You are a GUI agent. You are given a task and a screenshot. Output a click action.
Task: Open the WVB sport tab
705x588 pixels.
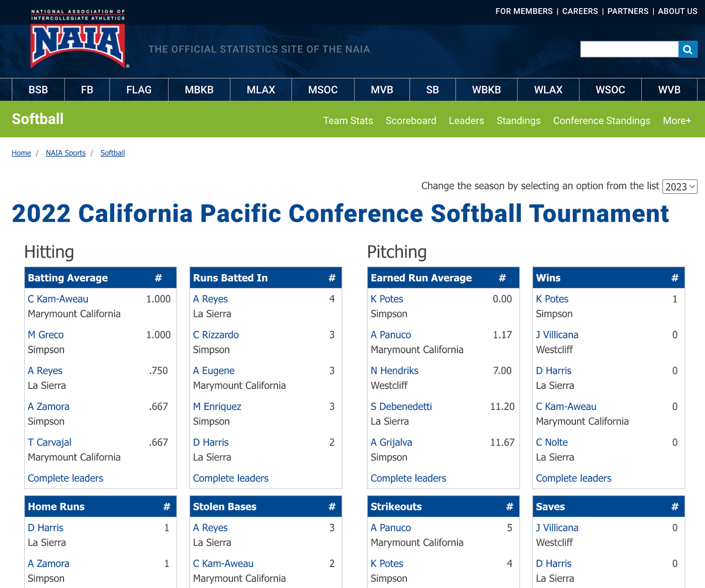click(669, 90)
